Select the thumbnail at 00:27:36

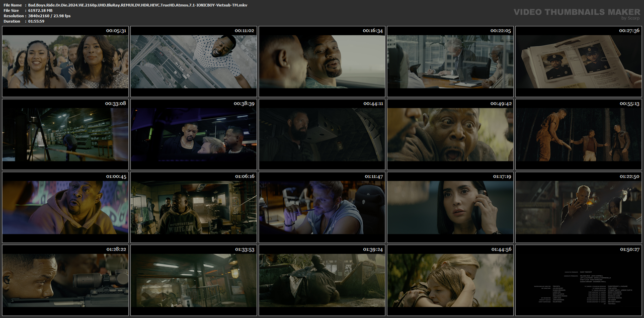[x=579, y=61]
